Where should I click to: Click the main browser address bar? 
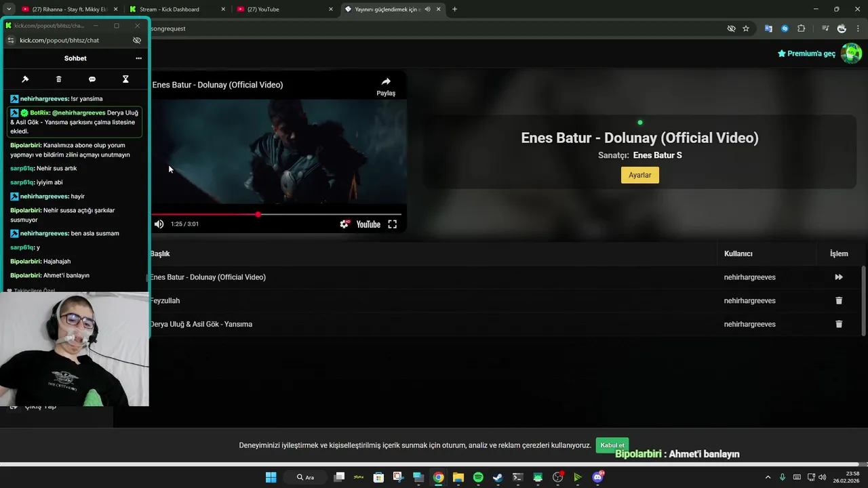(434, 28)
